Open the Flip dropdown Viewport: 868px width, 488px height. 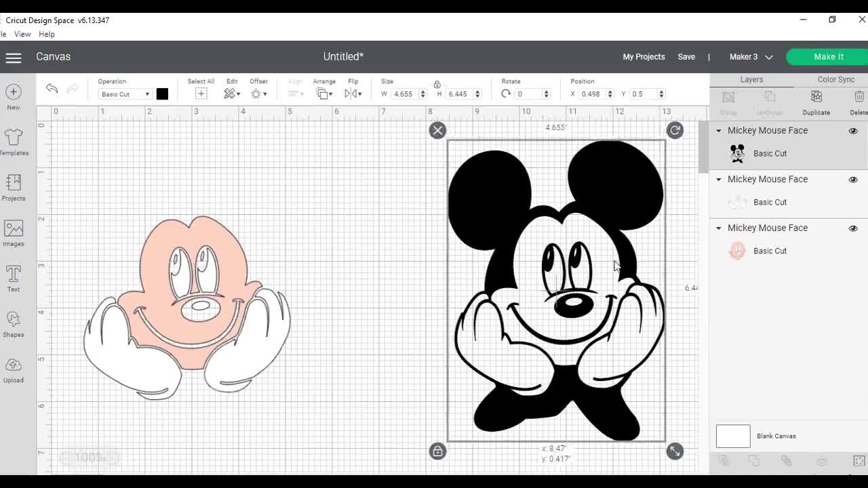(x=353, y=94)
